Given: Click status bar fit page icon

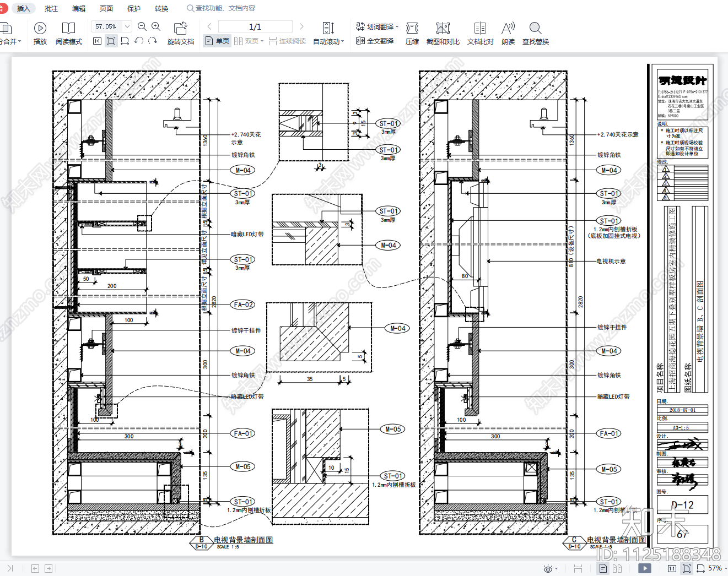Looking at the screenshot, I should 687,568.
